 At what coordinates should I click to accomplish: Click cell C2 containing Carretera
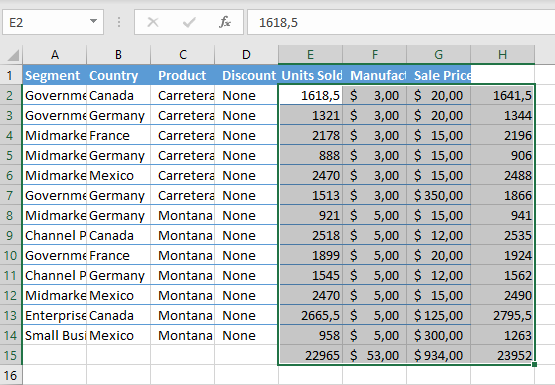[x=182, y=95]
